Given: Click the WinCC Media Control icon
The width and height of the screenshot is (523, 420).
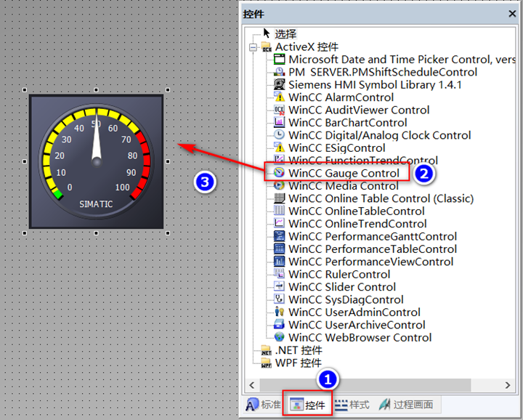Looking at the screenshot, I should 279,185.
